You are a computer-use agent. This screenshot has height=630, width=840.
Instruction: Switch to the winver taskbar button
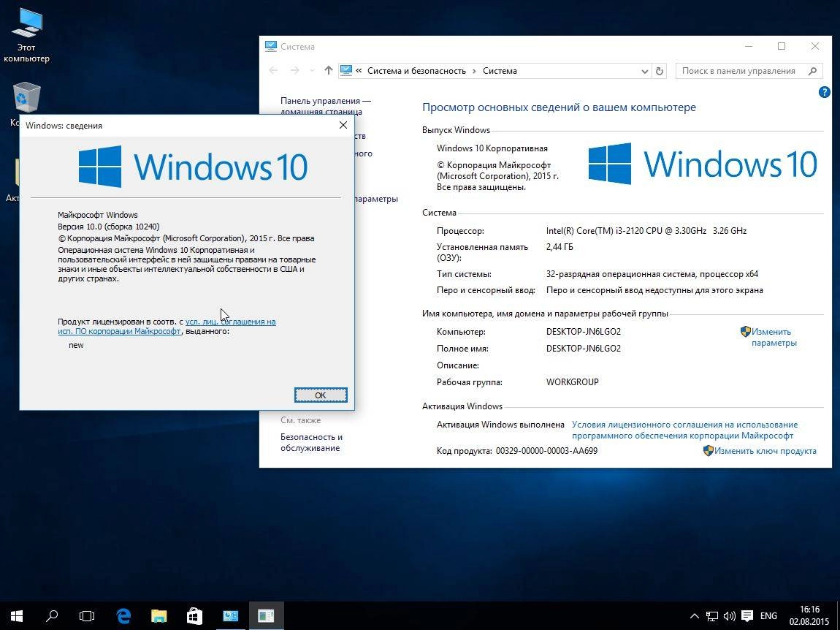(266, 616)
